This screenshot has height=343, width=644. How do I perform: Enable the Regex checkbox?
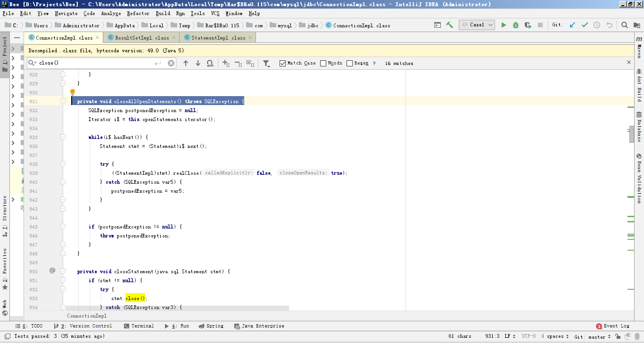tap(349, 63)
